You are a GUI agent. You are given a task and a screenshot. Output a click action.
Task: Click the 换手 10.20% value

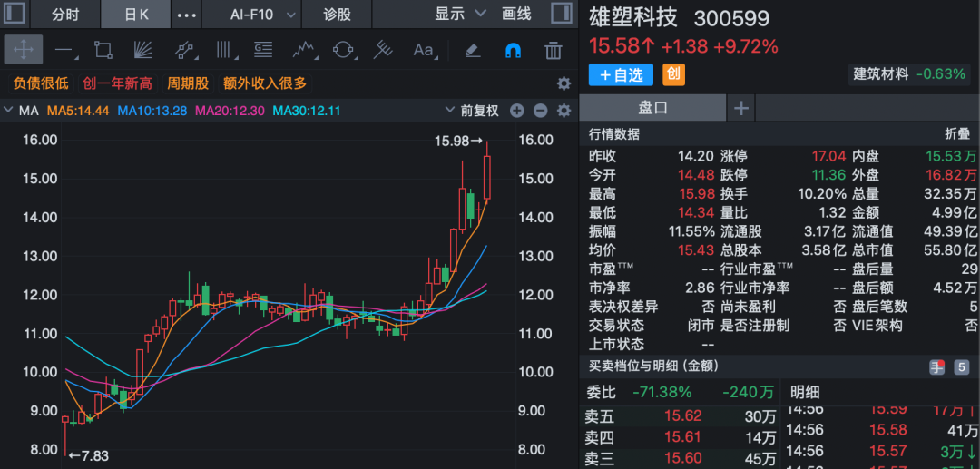click(822, 193)
